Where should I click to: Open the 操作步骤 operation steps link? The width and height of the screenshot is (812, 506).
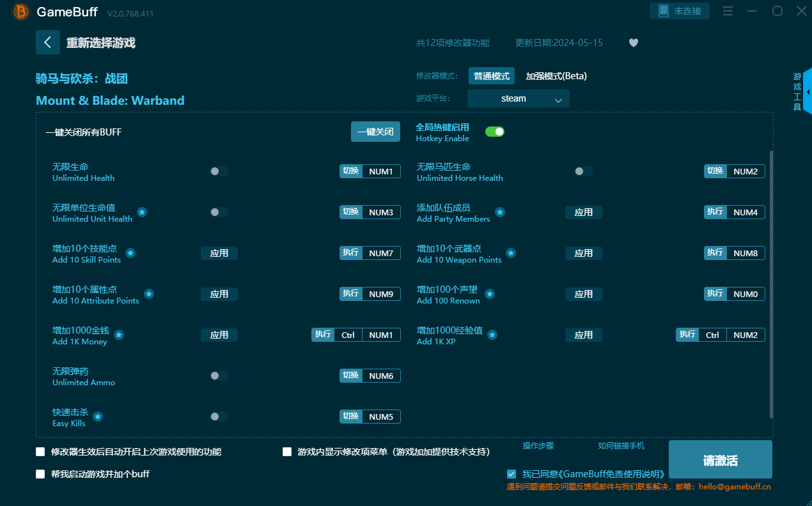tap(538, 446)
